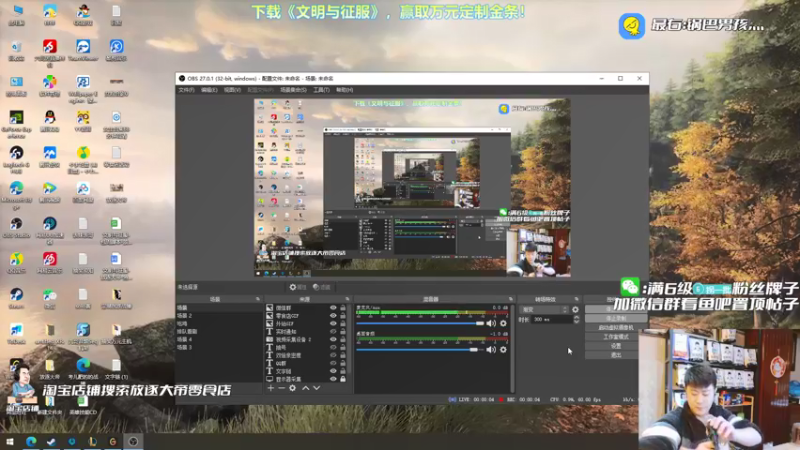Open the 工具(T) menu
The height and width of the screenshot is (450, 800).
tap(321, 90)
